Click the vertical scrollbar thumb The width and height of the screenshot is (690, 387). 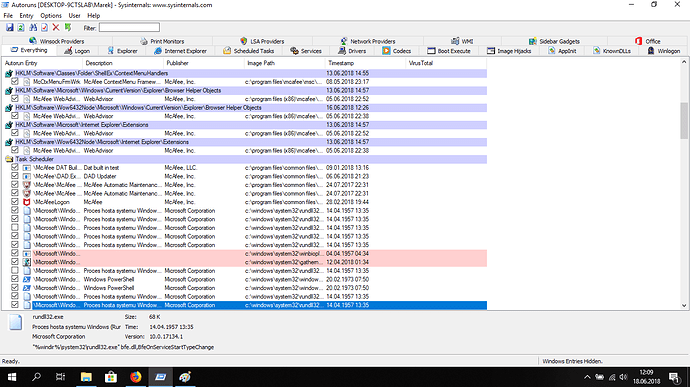click(684, 120)
